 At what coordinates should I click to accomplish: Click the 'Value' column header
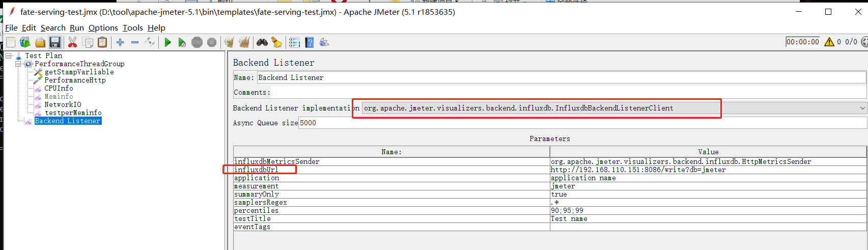click(708, 152)
